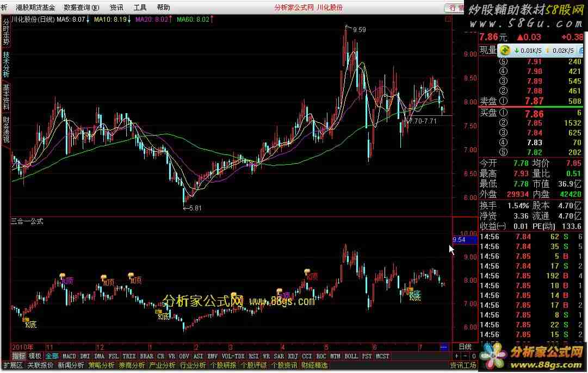Open the 港股期货基金 menu

pos(35,8)
